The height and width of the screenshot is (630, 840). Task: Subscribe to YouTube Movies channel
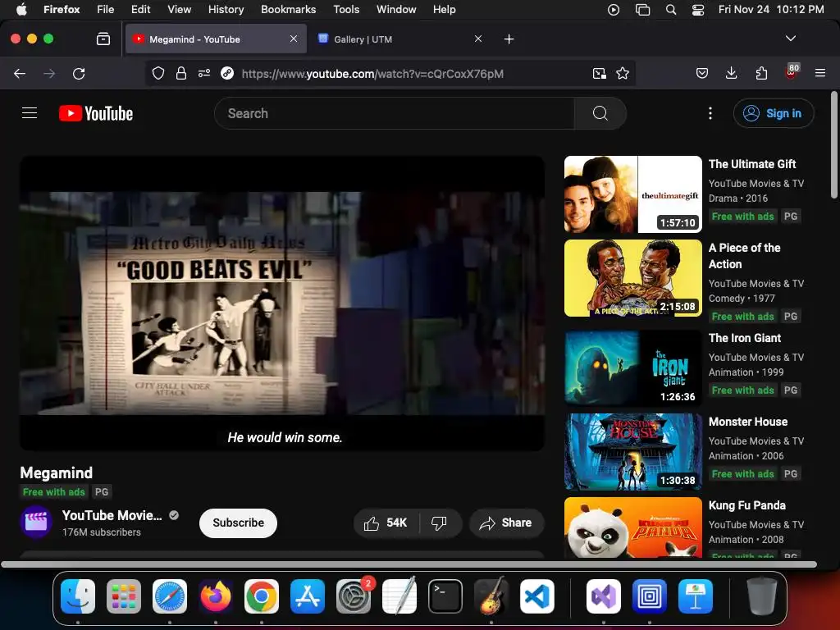click(x=238, y=523)
